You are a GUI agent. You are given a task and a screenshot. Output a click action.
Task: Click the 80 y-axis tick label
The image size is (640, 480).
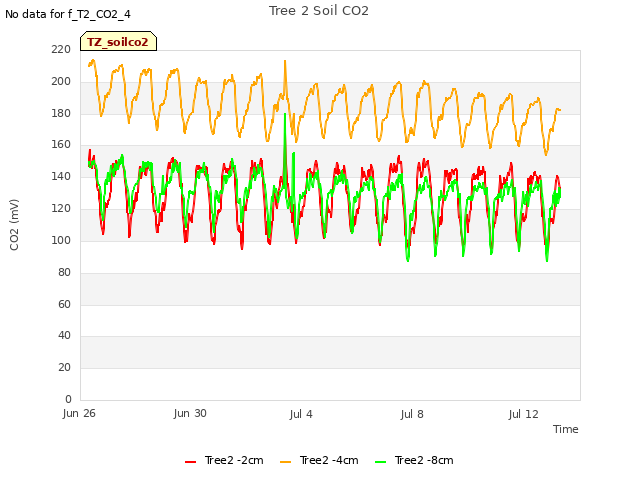pos(64,272)
